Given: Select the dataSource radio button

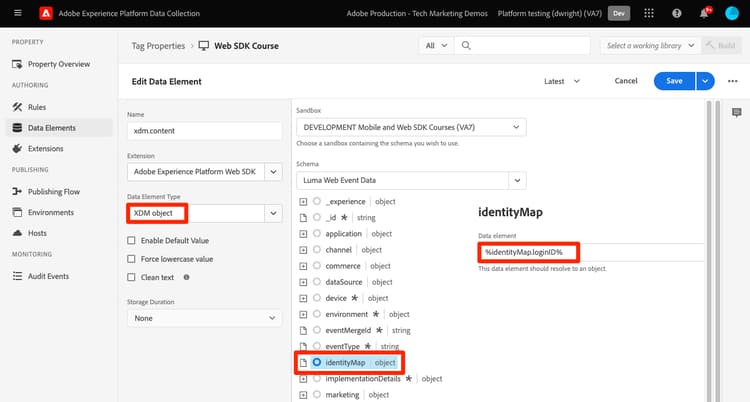Looking at the screenshot, I should click(x=317, y=282).
